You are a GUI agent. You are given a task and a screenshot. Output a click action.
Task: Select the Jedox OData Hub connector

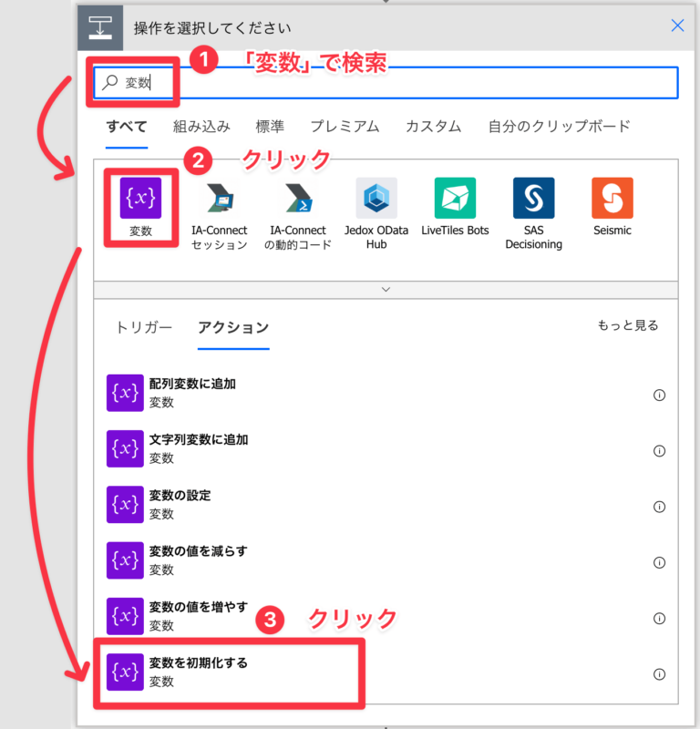[376, 199]
